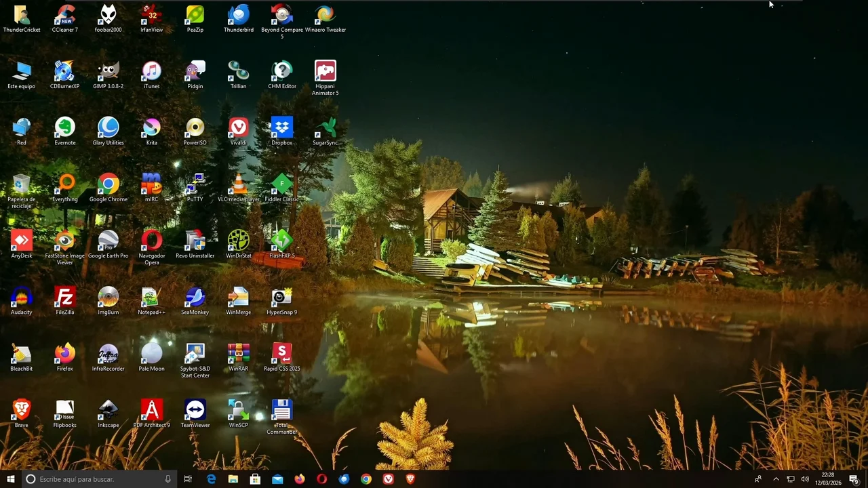Open the volume control in system tray
This screenshot has width=868, height=488.
coord(805,479)
